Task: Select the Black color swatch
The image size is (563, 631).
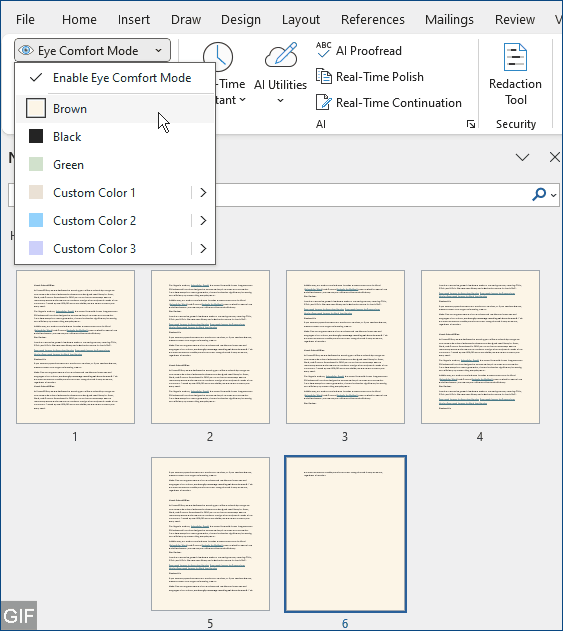Action: pos(36,136)
